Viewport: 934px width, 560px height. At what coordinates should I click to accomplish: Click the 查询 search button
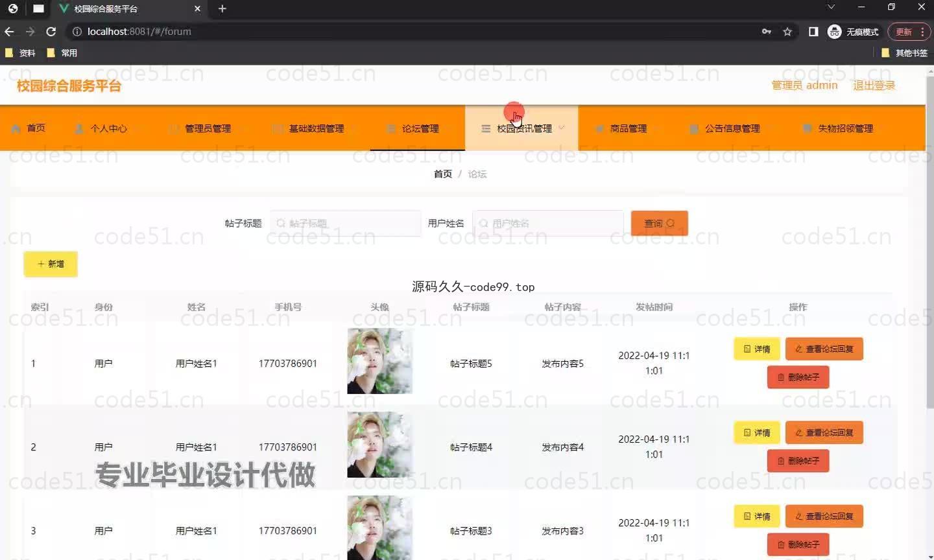(659, 223)
